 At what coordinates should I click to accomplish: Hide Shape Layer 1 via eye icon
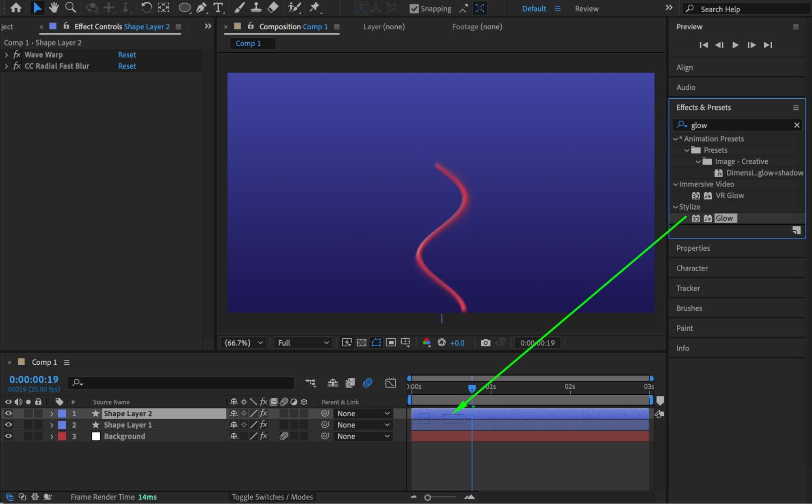tap(8, 425)
